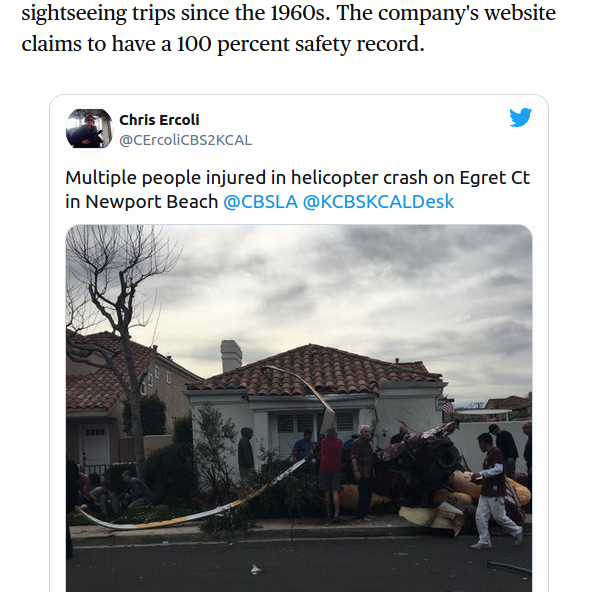The image size is (590, 592).
Task: Click the red tile roof in photo
Action: (x=313, y=370)
